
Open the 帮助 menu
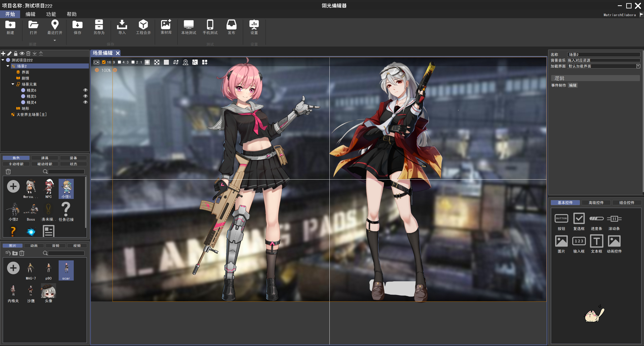click(71, 14)
